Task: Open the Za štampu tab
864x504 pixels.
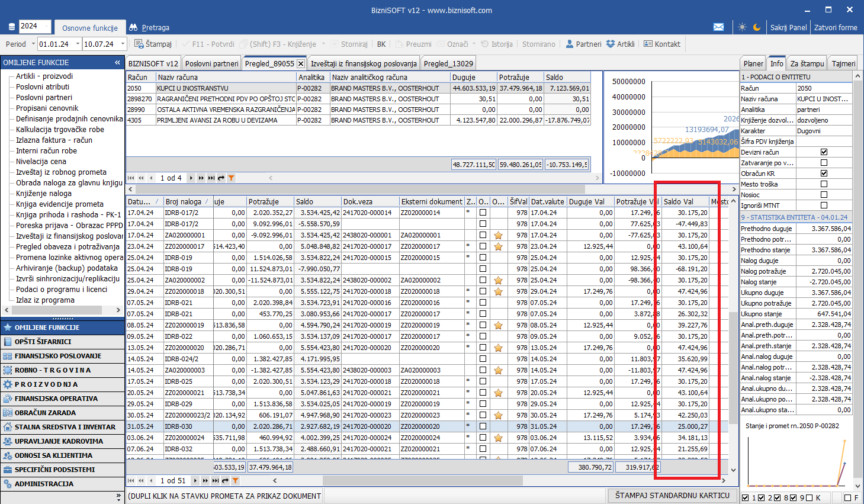Action: click(x=807, y=63)
